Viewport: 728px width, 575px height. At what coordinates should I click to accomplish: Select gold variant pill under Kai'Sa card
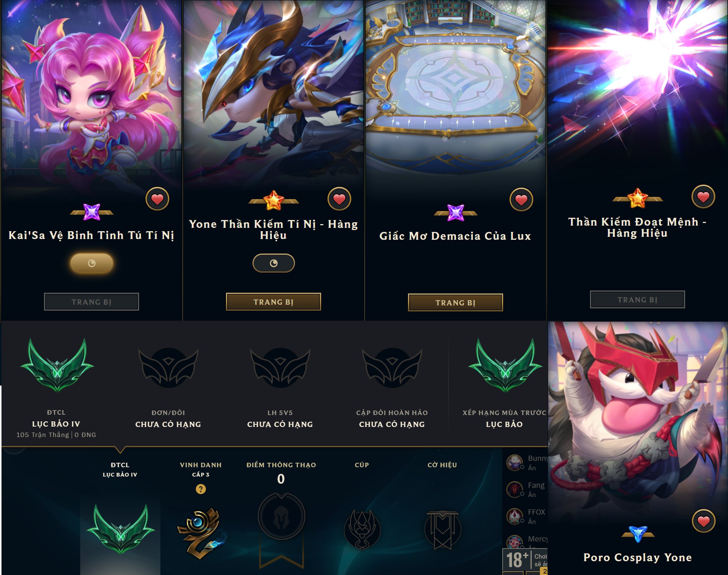point(91,263)
